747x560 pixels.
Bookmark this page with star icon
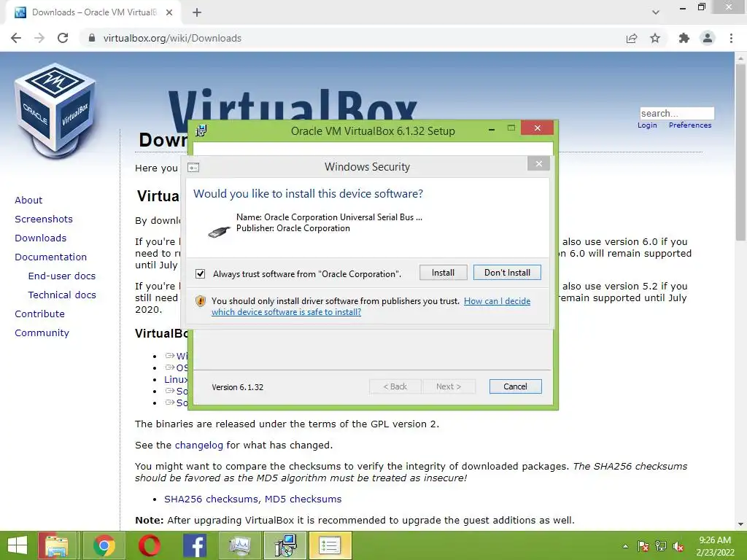point(655,38)
